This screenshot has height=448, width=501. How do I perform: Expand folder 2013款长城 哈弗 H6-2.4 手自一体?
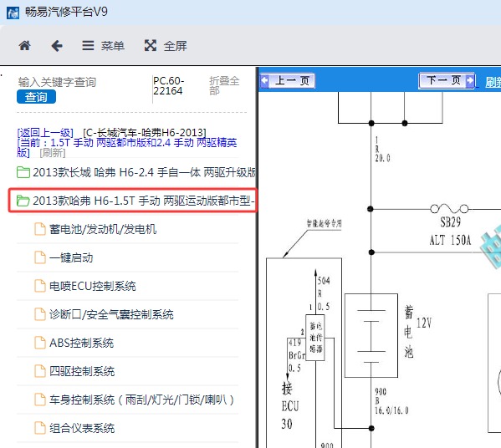tap(136, 172)
